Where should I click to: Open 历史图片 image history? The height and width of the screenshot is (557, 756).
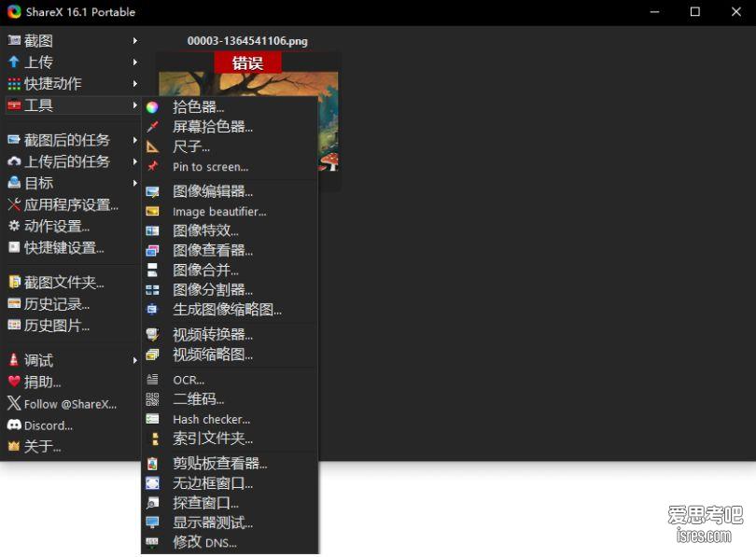pos(72,326)
